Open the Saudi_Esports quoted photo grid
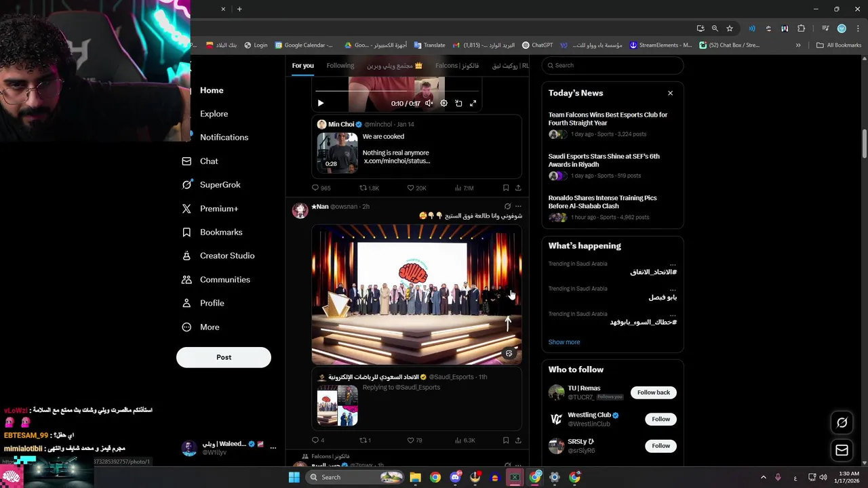Screen dimensions: 868x488 click(x=337, y=405)
